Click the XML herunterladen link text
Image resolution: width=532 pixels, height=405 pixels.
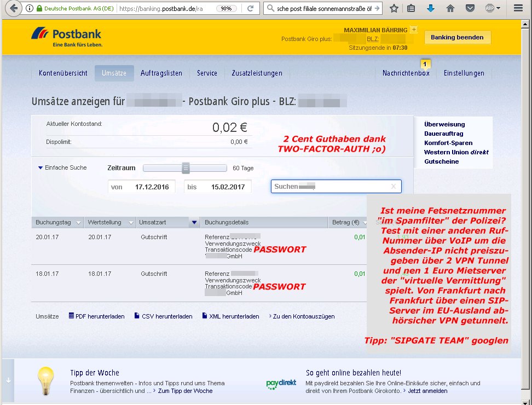pos(234,316)
